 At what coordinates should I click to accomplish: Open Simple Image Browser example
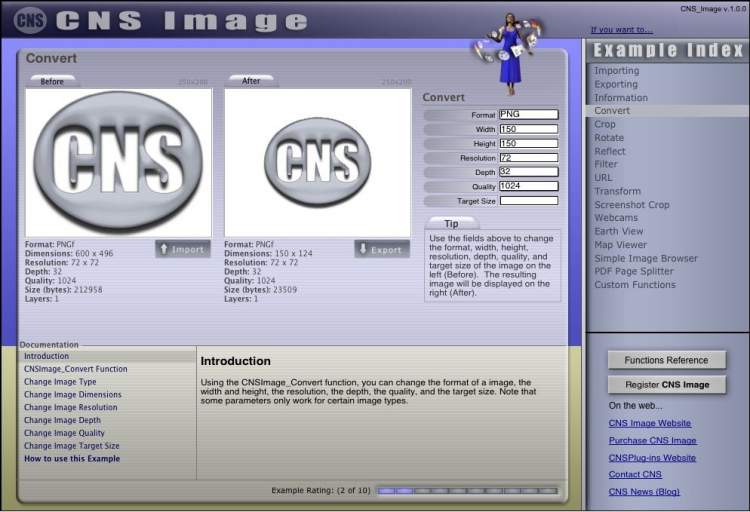tap(646, 258)
